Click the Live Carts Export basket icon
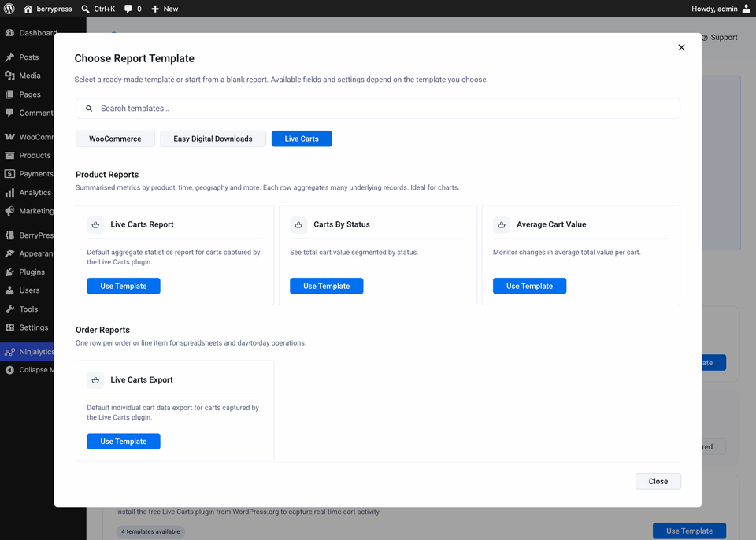The image size is (756, 540). (x=95, y=380)
